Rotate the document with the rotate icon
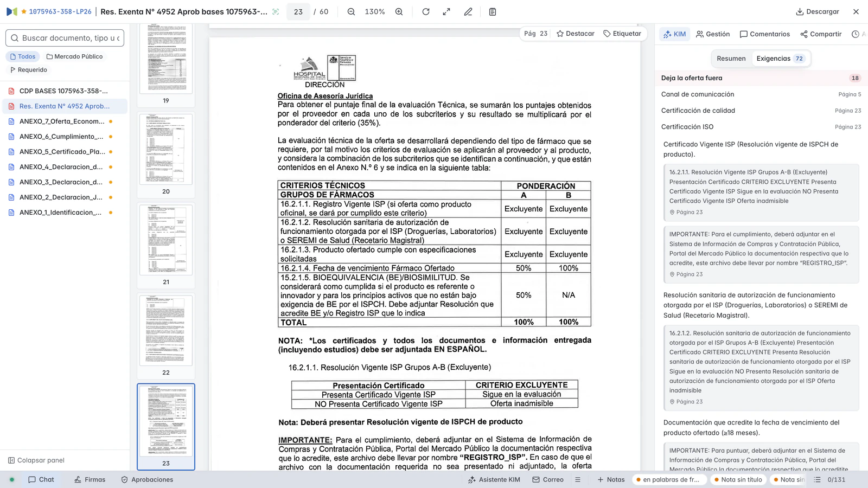868x488 pixels. point(426,12)
